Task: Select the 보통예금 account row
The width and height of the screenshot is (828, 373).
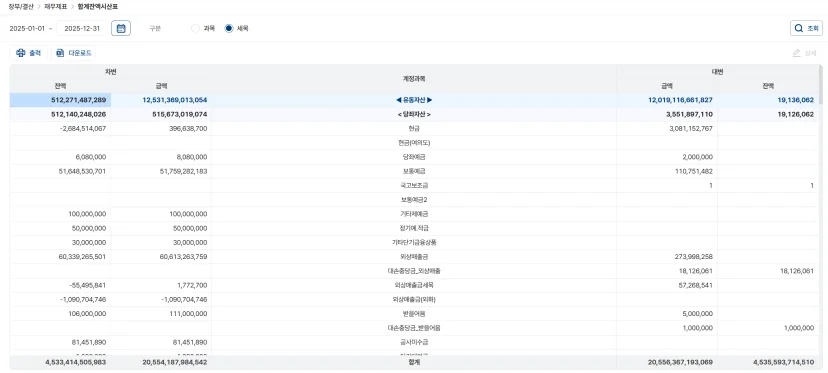Action: [414, 171]
